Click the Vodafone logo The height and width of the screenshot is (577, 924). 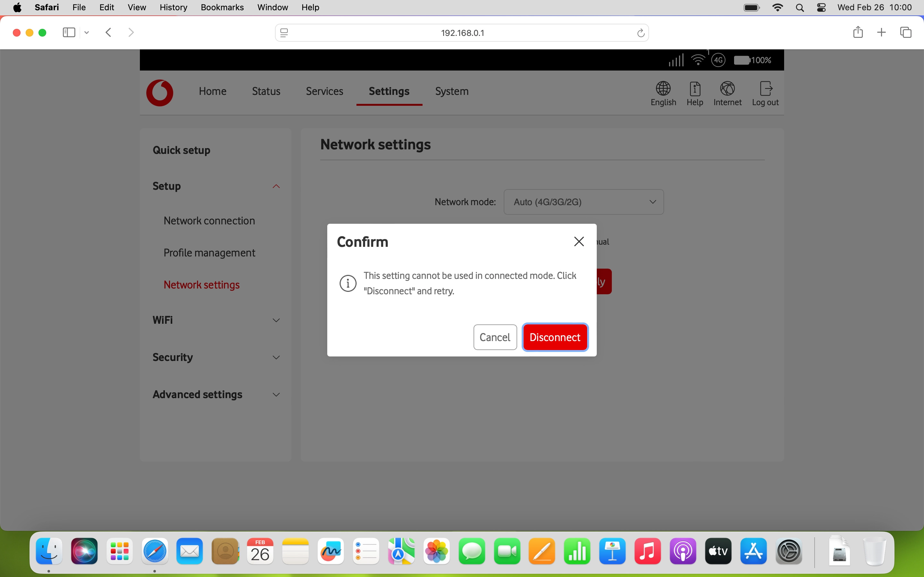pos(159,93)
